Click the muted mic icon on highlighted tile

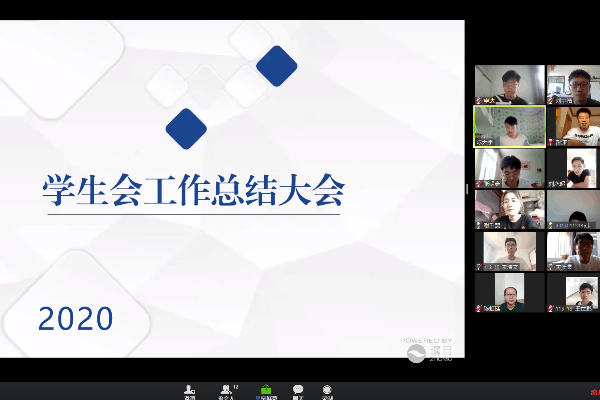pos(479,142)
